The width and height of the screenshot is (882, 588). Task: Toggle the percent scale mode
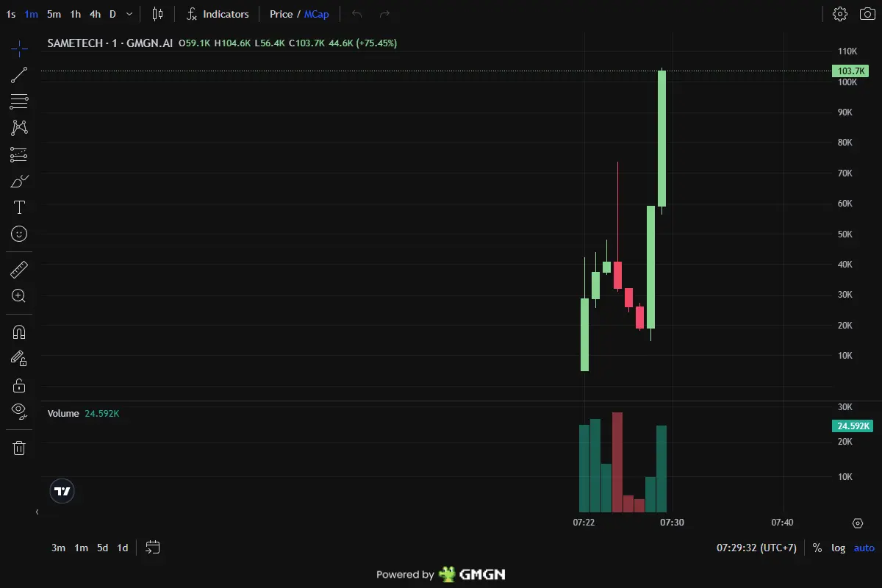817,548
